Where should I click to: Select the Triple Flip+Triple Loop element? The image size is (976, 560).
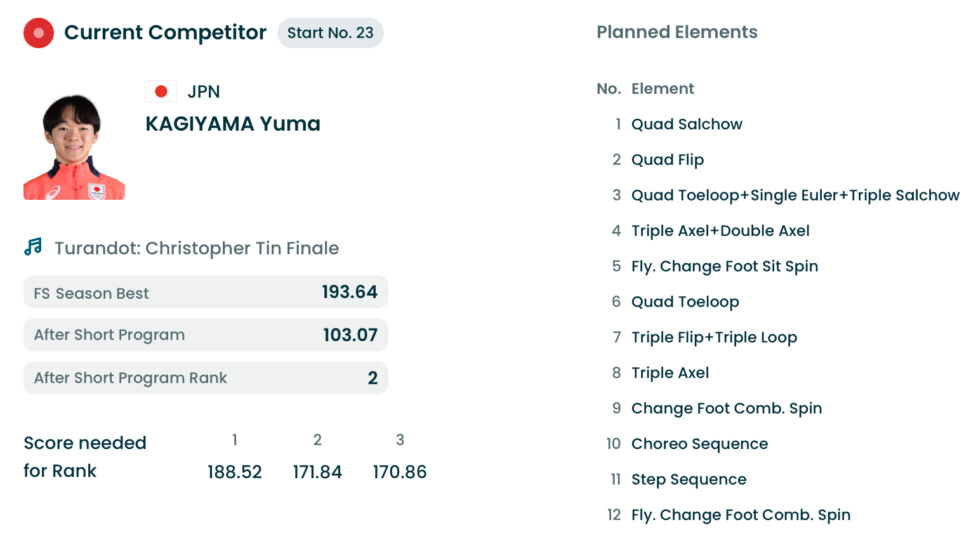pyautogui.click(x=714, y=337)
